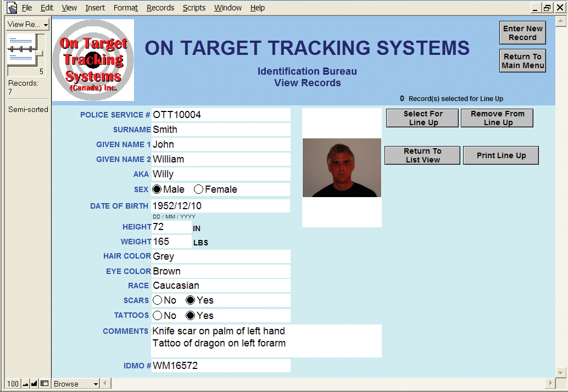This screenshot has width=568, height=392.
Task: Click the bookmark slider on the book icon
Action: [x=40, y=53]
